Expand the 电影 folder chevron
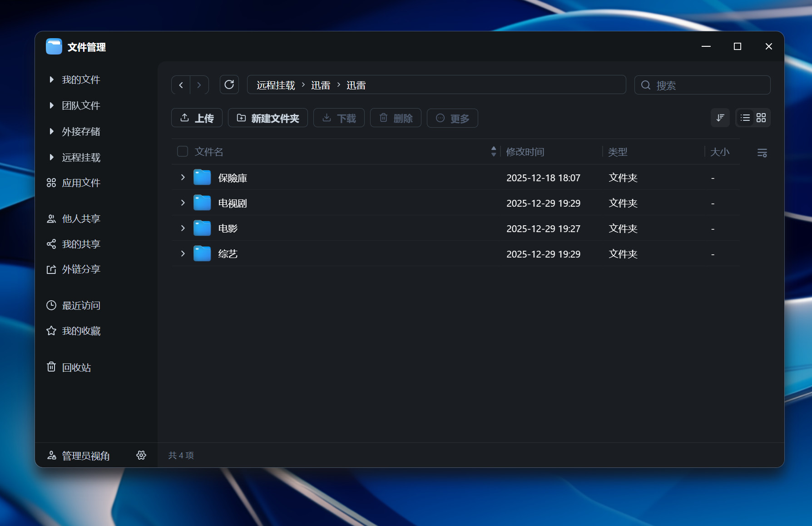Image resolution: width=812 pixels, height=526 pixels. [183, 228]
